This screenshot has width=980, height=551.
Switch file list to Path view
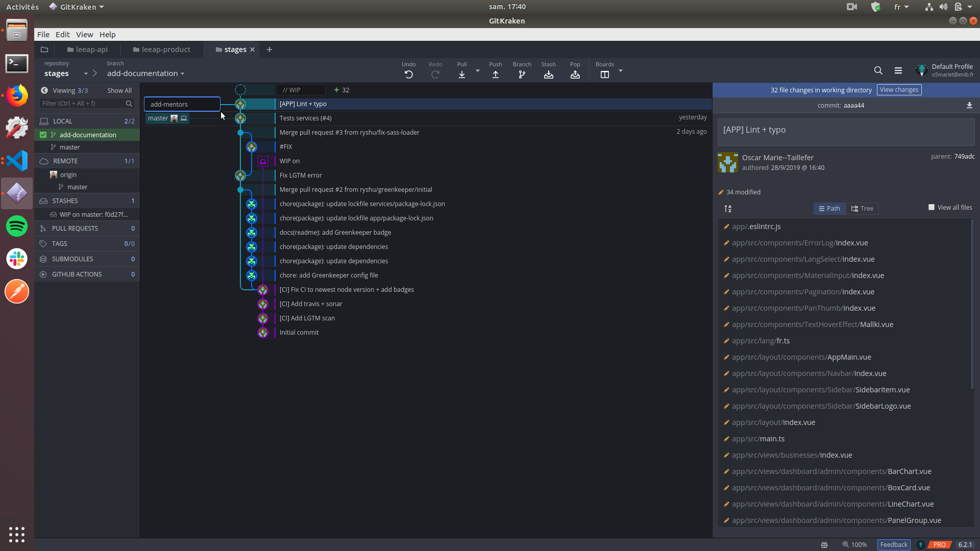click(x=829, y=208)
